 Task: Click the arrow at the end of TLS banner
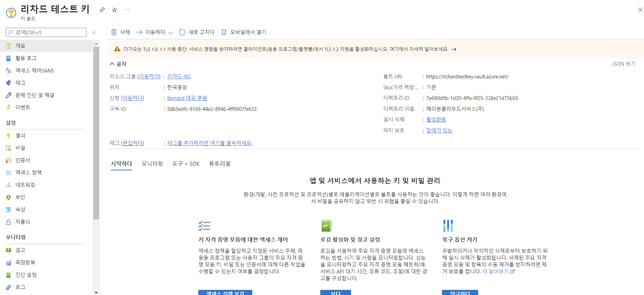[454, 49]
